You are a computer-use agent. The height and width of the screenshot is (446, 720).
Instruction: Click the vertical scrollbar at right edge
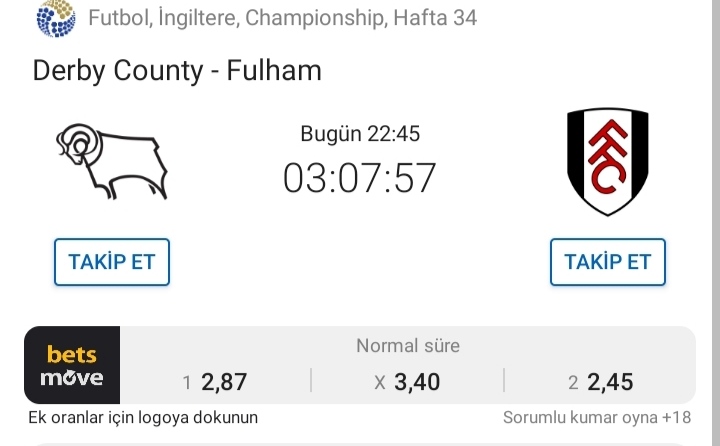tap(715, 223)
